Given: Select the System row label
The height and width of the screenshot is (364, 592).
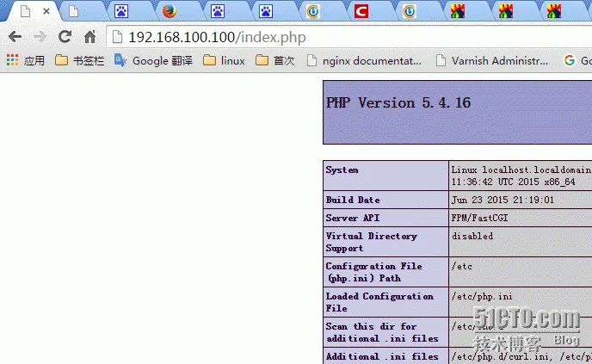Looking at the screenshot, I should click(342, 170).
